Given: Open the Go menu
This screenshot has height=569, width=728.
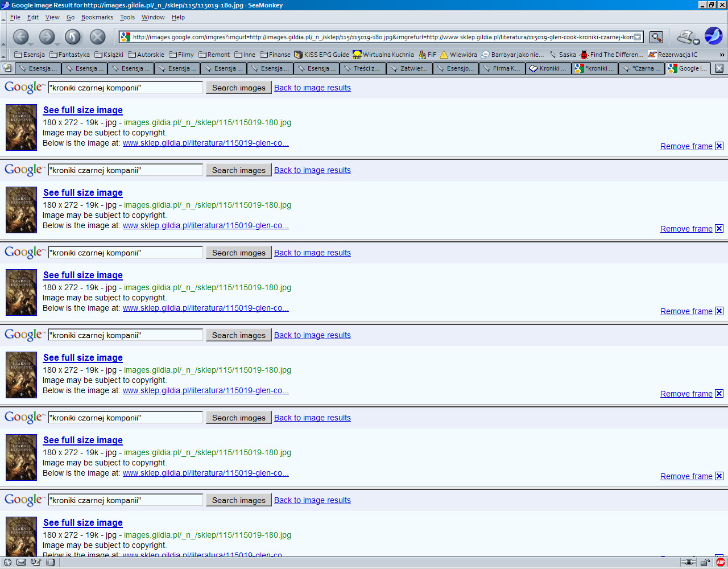Looking at the screenshot, I should coord(71,17).
